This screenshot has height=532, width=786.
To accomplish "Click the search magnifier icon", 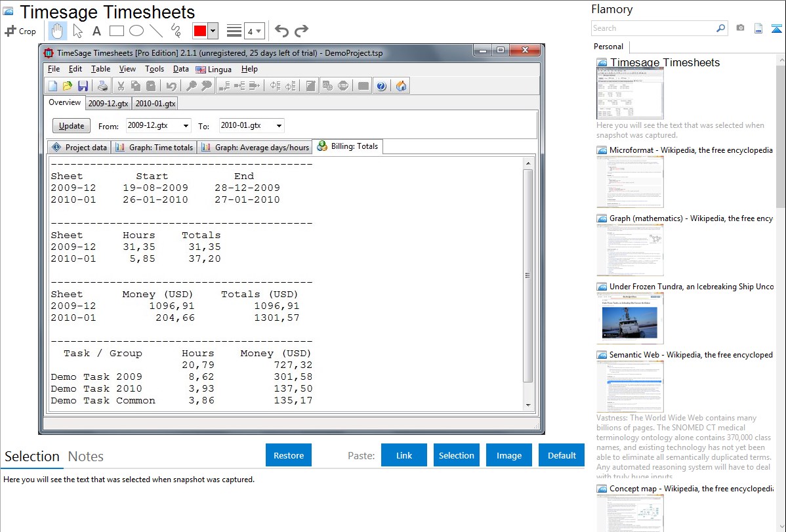I will pyautogui.click(x=720, y=29).
